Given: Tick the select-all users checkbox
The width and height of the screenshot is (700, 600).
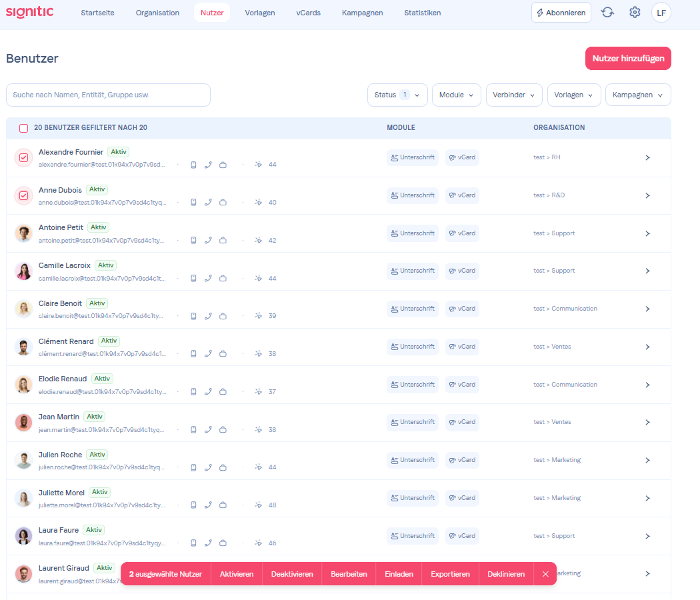Looking at the screenshot, I should point(24,128).
